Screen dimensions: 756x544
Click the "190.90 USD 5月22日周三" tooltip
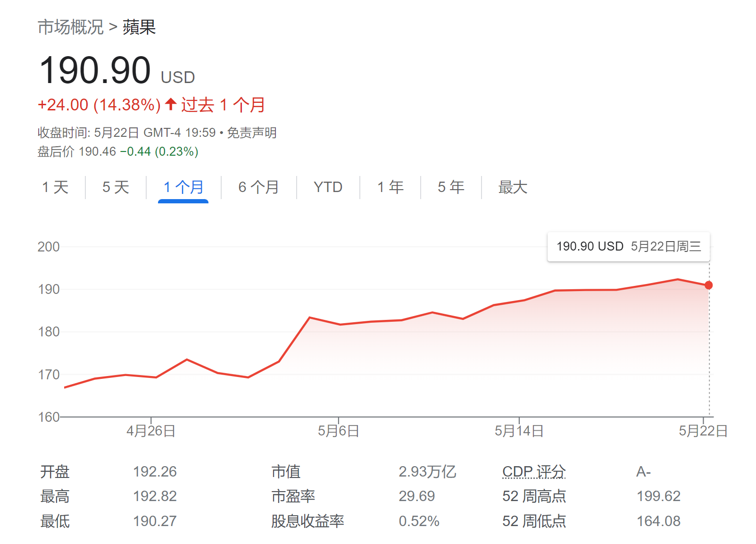(629, 246)
